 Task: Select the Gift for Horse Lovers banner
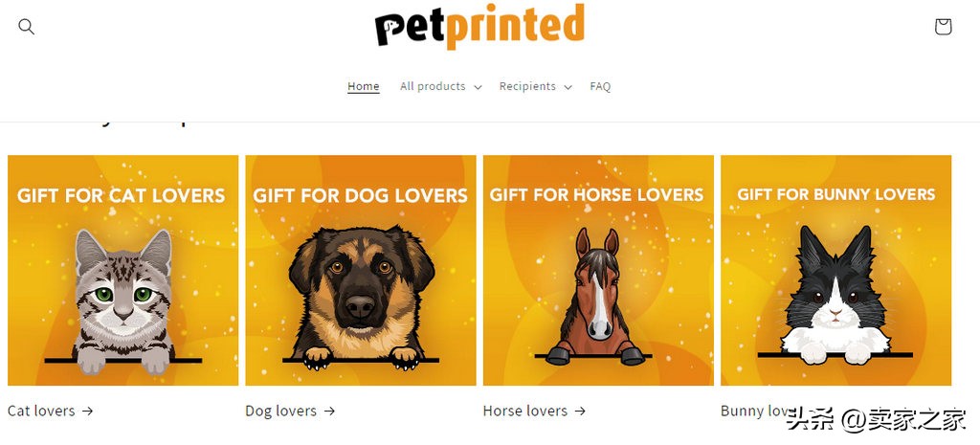[x=598, y=270]
